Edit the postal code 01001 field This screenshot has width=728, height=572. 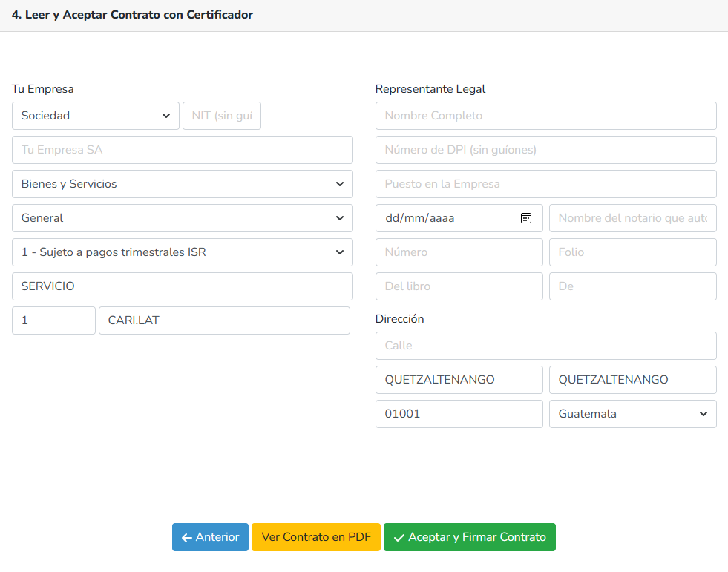pos(459,414)
